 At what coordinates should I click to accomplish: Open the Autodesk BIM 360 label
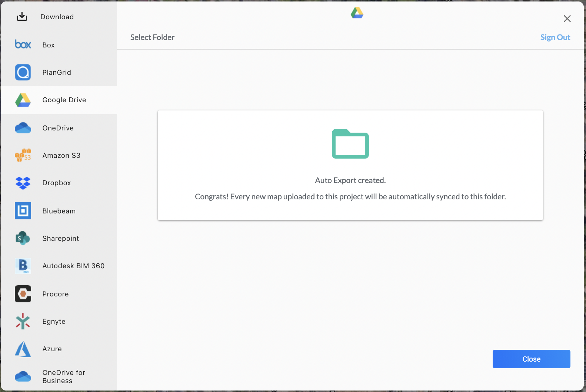73,266
